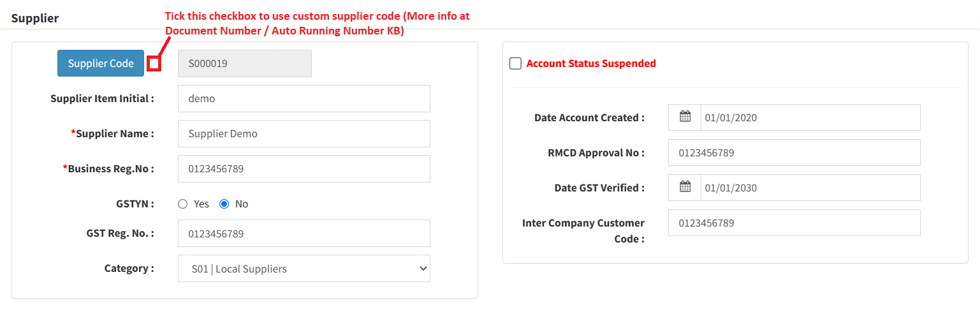Tick the custom supplier code checkbox
Viewport: 980px width, 314px height.
click(x=154, y=63)
